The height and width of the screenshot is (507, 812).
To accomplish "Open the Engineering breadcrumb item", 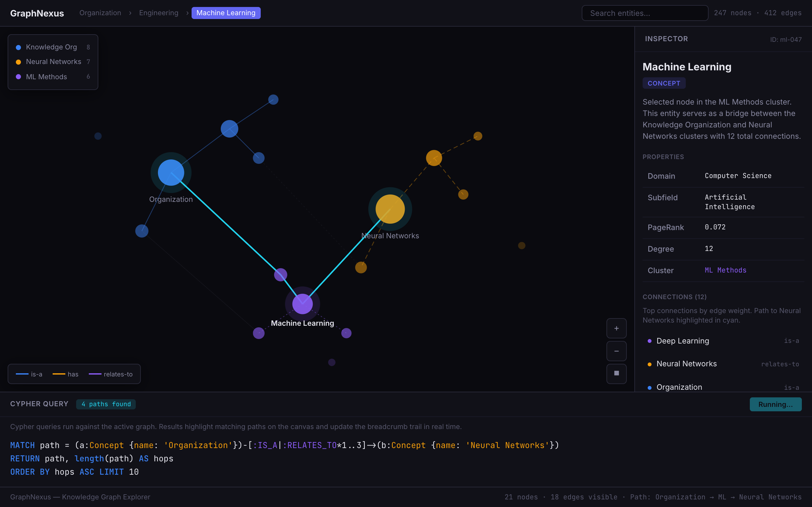I will pyautogui.click(x=159, y=13).
